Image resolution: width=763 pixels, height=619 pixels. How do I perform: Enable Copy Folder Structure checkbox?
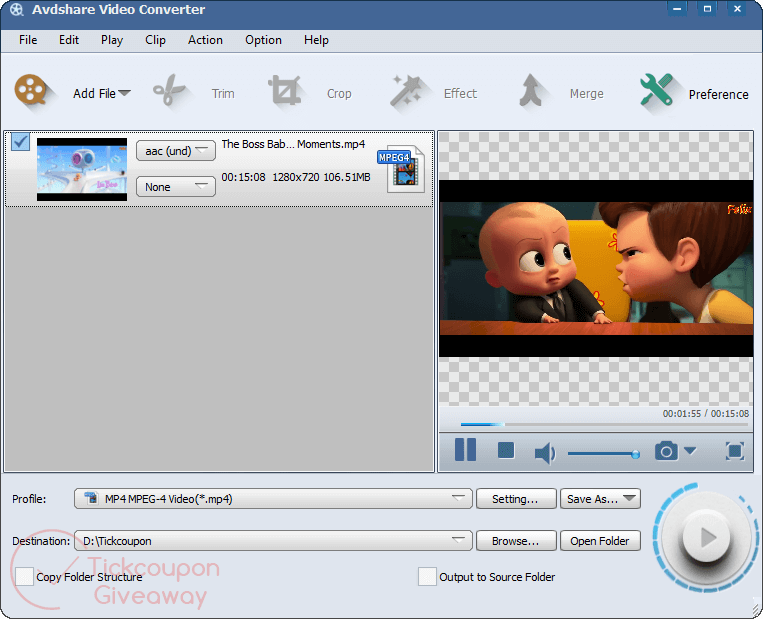tap(24, 577)
